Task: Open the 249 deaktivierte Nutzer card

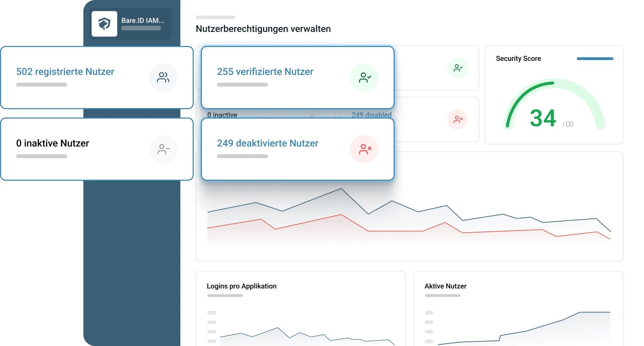Action: [x=298, y=149]
